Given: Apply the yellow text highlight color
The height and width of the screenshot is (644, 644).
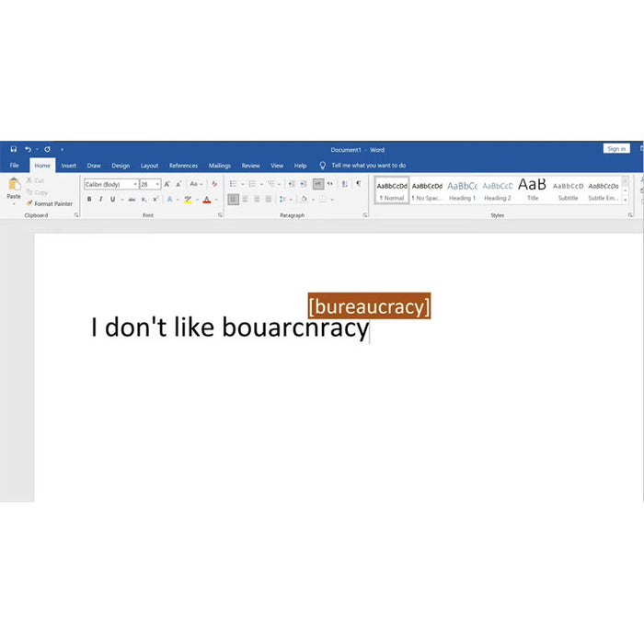Looking at the screenshot, I should (x=188, y=200).
